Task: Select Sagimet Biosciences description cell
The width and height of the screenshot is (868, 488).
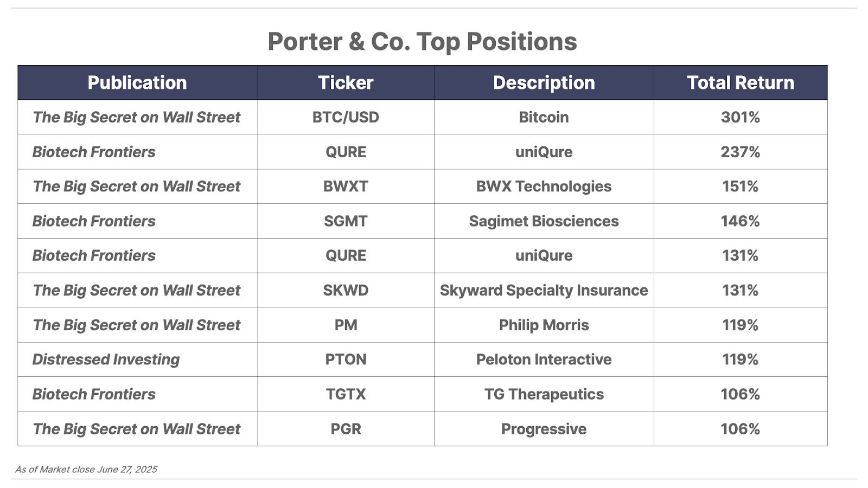Action: pyautogui.click(x=544, y=221)
